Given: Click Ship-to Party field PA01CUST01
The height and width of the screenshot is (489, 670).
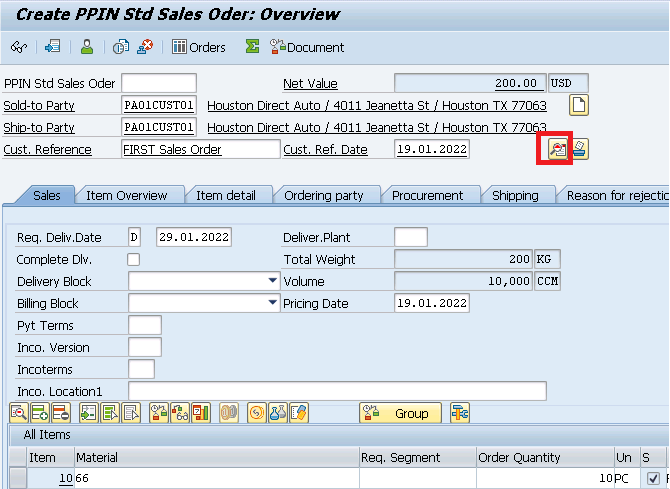Looking at the screenshot, I should (x=159, y=127).
